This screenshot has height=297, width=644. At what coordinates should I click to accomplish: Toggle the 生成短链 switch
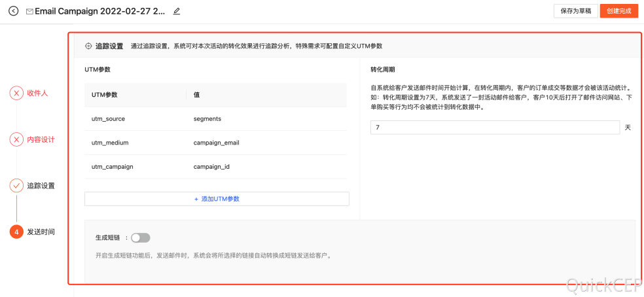pyautogui.click(x=141, y=237)
